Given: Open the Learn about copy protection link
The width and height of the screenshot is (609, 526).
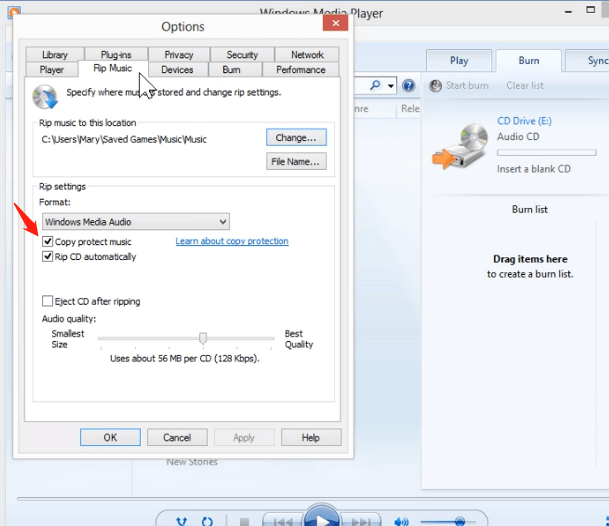Looking at the screenshot, I should click(232, 242).
